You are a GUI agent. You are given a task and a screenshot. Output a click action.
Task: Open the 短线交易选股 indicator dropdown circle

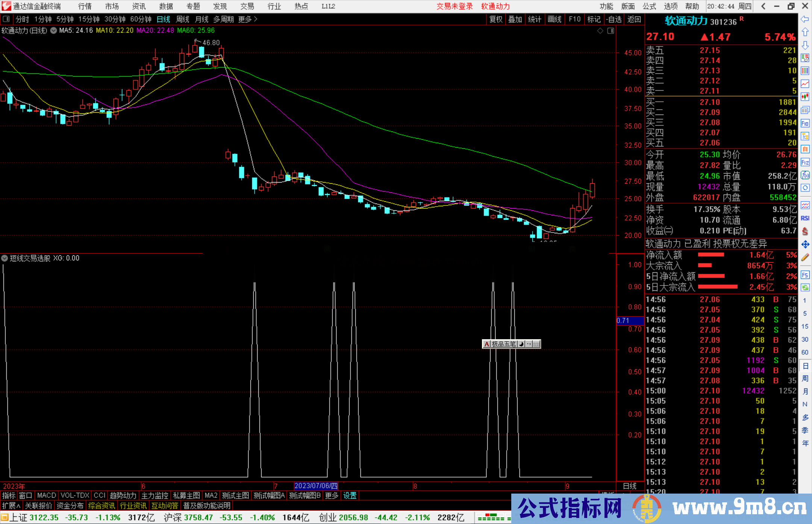click(5, 258)
